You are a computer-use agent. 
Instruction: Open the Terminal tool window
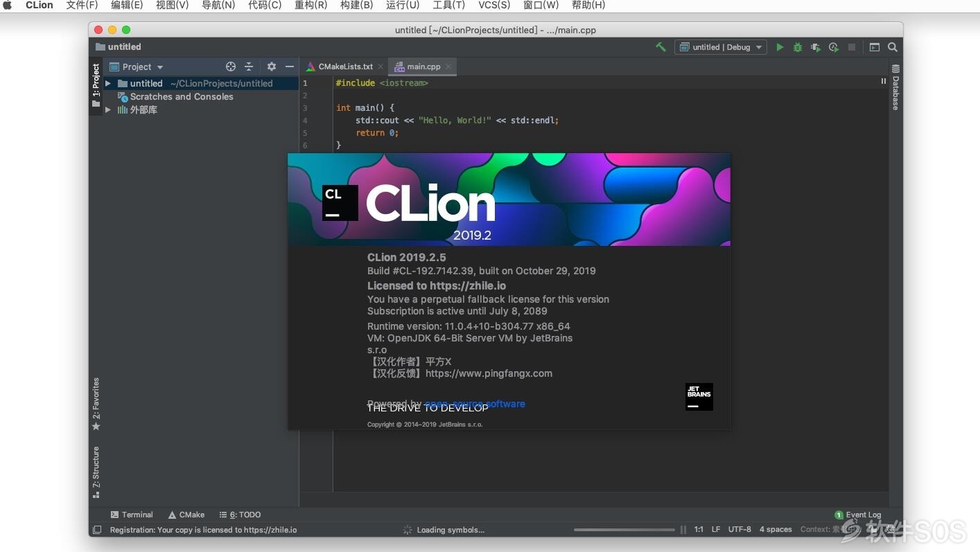pos(132,515)
